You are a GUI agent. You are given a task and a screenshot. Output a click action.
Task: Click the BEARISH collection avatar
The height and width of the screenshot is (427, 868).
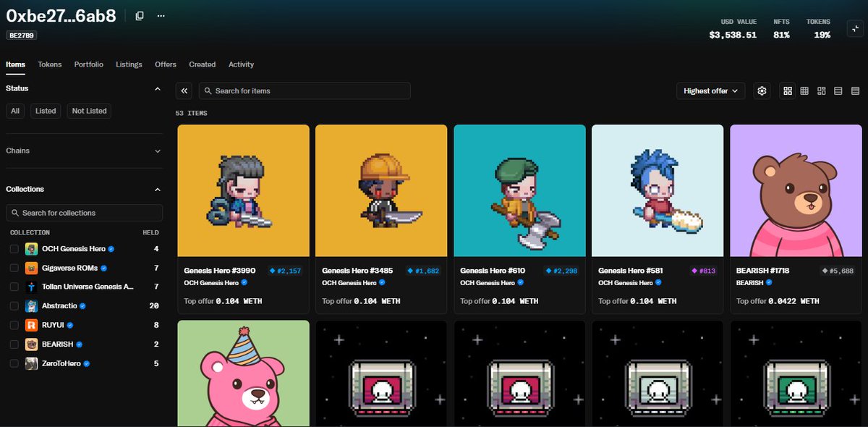[x=31, y=344]
